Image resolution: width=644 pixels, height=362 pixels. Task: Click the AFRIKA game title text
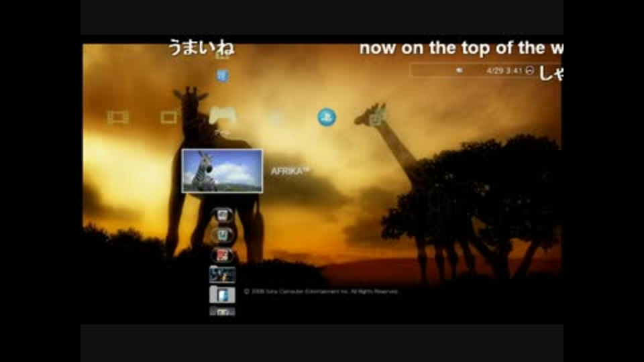point(290,171)
